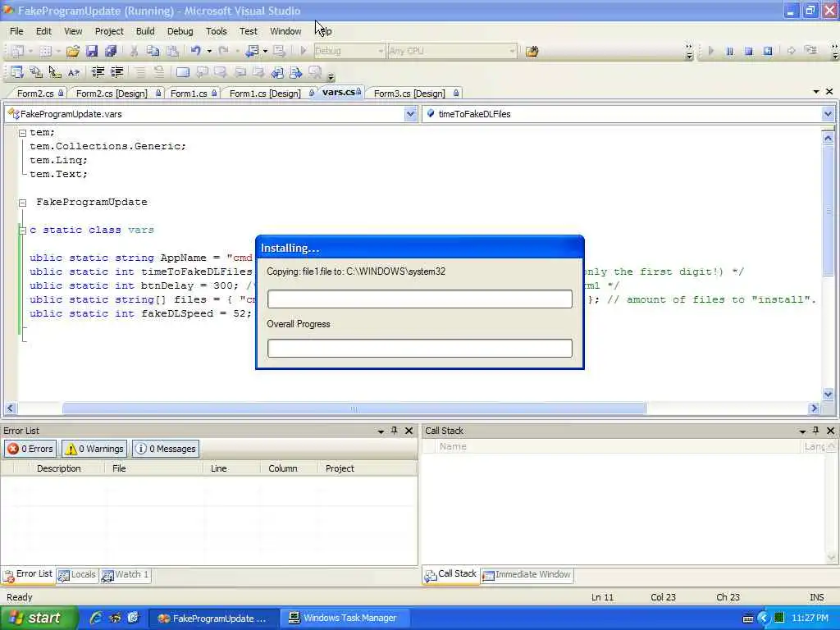The width and height of the screenshot is (840, 630).
Task: Open the active files list dropdown
Action: coord(816,92)
